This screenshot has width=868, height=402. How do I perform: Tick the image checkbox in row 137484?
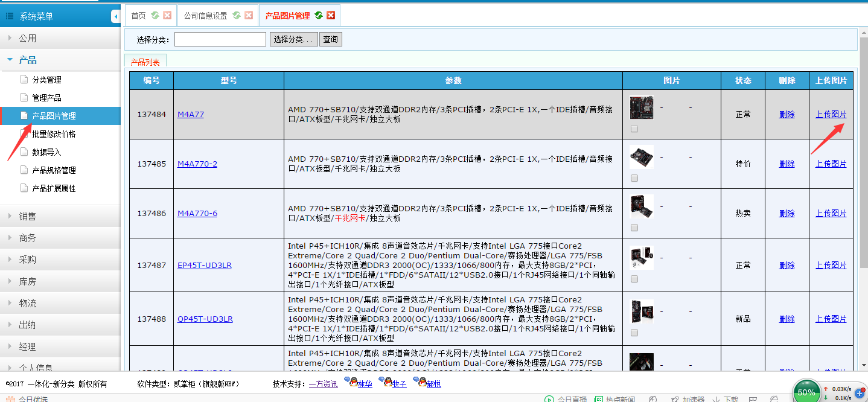[634, 129]
